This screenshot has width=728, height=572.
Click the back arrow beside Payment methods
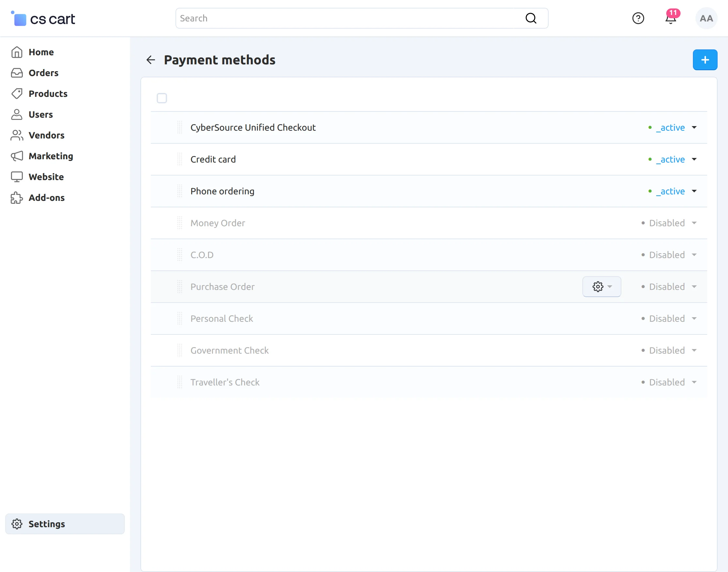(151, 60)
